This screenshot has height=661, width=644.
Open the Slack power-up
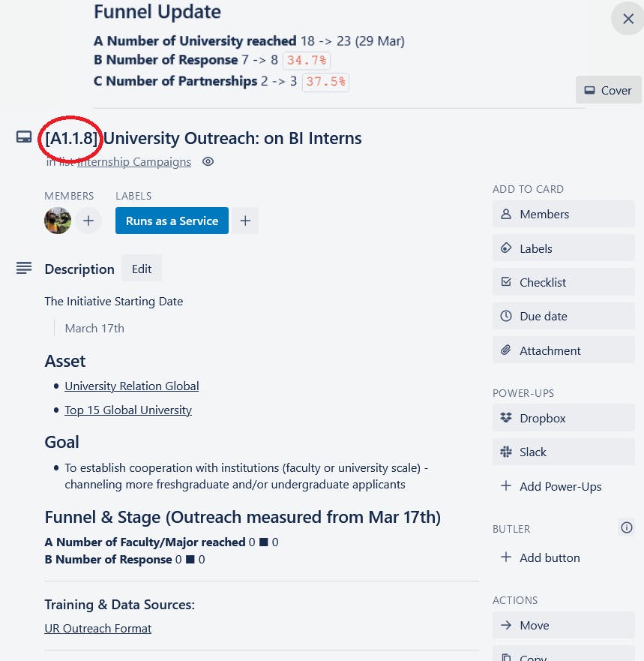click(563, 452)
